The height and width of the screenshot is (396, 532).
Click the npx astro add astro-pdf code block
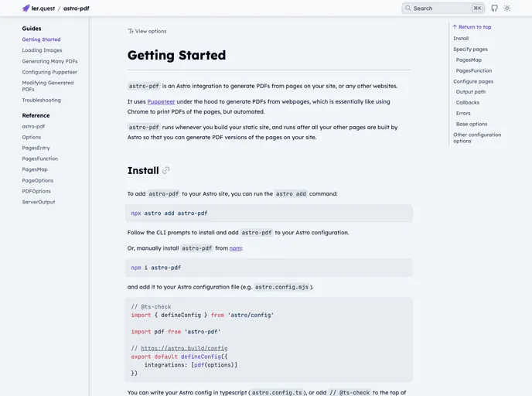269,213
